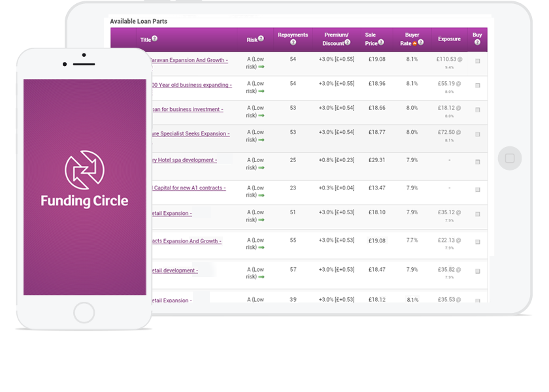Click the Risk column help icon
549x392 pixels.
tap(261, 39)
